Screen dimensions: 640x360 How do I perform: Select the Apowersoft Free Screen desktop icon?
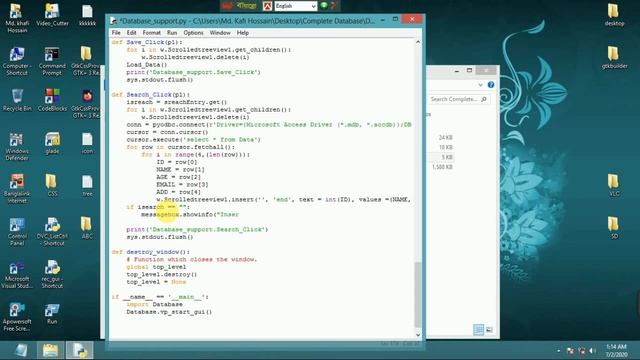[17, 317]
